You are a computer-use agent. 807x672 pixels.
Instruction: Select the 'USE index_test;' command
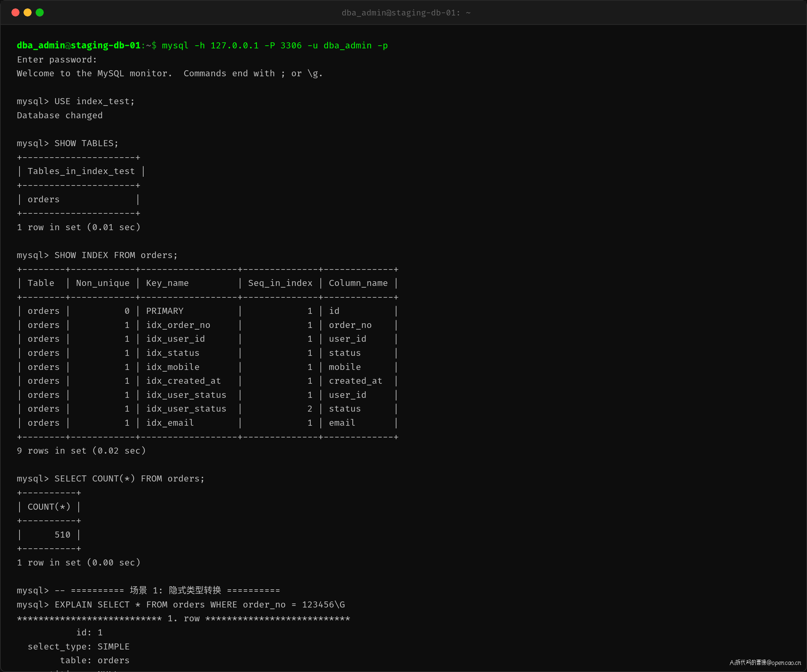(x=94, y=101)
